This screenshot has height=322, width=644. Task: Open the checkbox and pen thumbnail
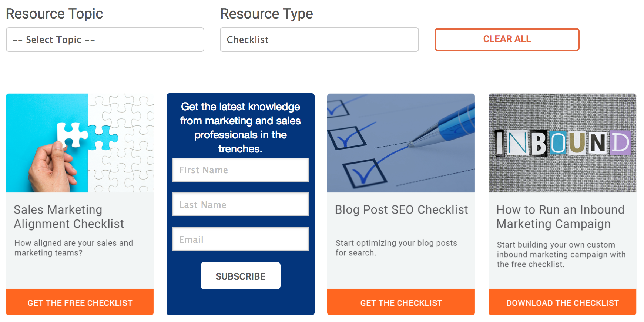[401, 143]
